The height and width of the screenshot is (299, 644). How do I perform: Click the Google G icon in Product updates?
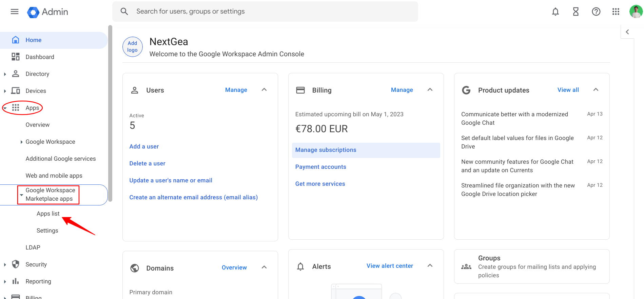(x=466, y=90)
